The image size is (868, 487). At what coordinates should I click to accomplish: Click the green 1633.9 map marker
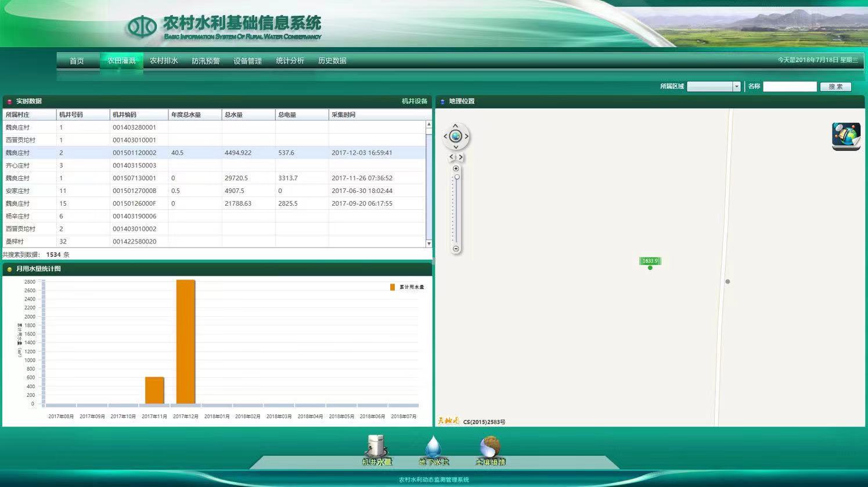pyautogui.click(x=650, y=261)
